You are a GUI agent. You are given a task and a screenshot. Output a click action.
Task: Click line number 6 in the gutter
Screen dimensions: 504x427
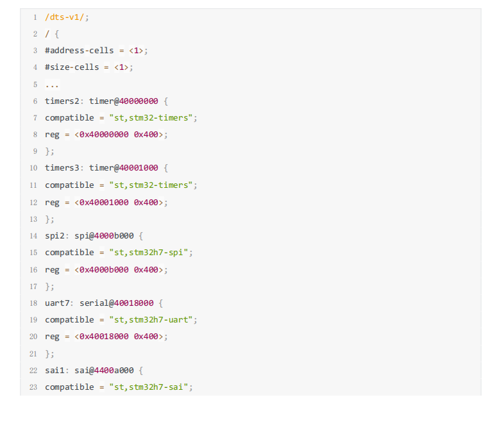(x=35, y=101)
